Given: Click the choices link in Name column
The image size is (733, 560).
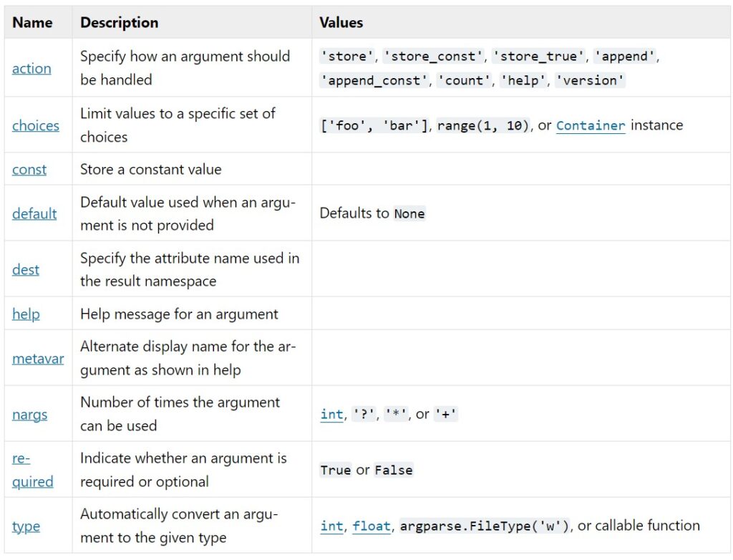Looking at the screenshot, I should [35, 125].
